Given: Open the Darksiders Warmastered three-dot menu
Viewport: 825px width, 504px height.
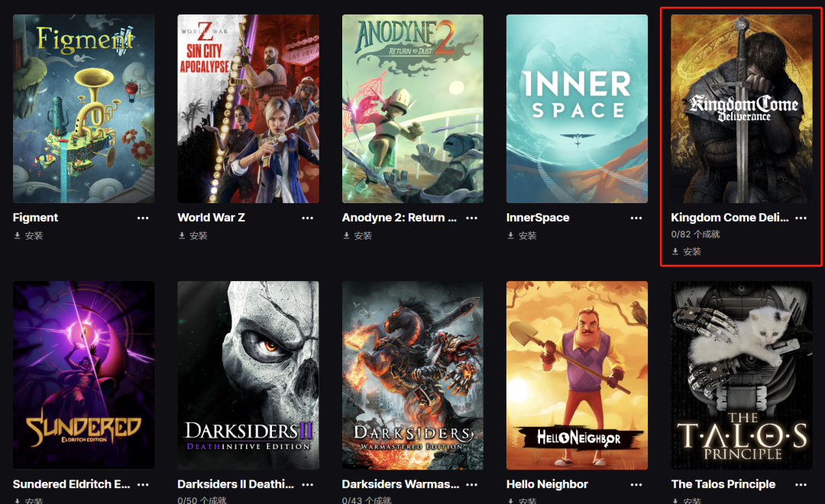Looking at the screenshot, I should [x=471, y=485].
